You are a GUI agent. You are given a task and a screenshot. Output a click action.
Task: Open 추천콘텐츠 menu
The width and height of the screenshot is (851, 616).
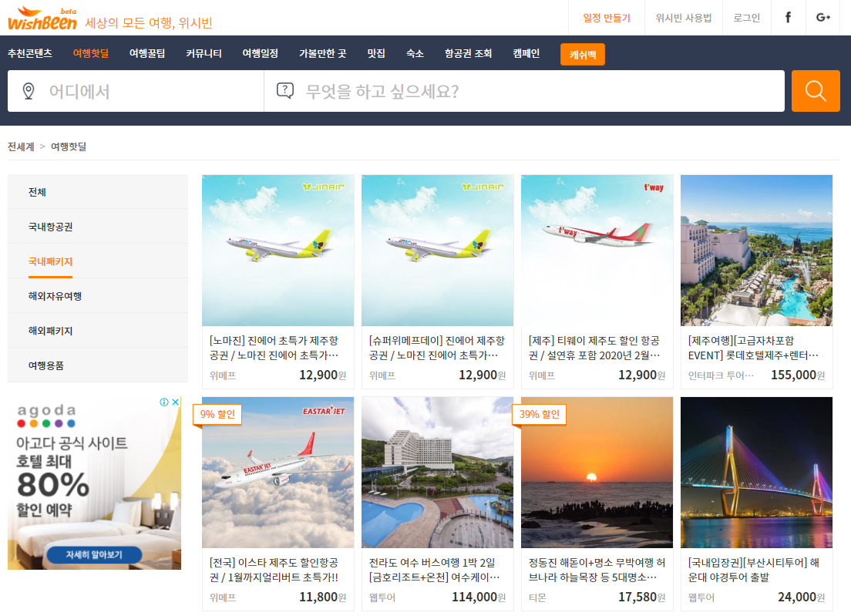tap(30, 53)
